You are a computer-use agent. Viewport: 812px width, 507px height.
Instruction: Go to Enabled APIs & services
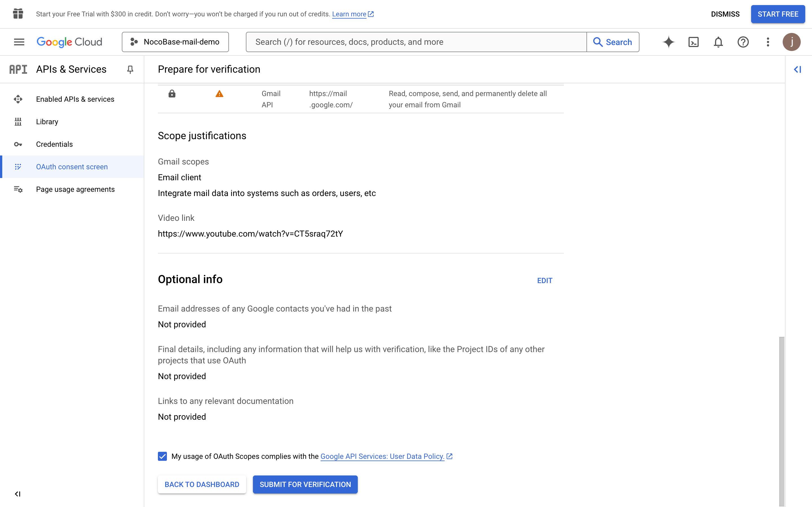click(75, 99)
